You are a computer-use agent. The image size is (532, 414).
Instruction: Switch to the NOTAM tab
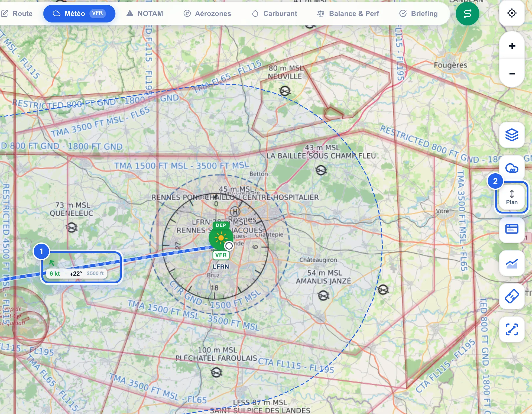[x=145, y=14]
